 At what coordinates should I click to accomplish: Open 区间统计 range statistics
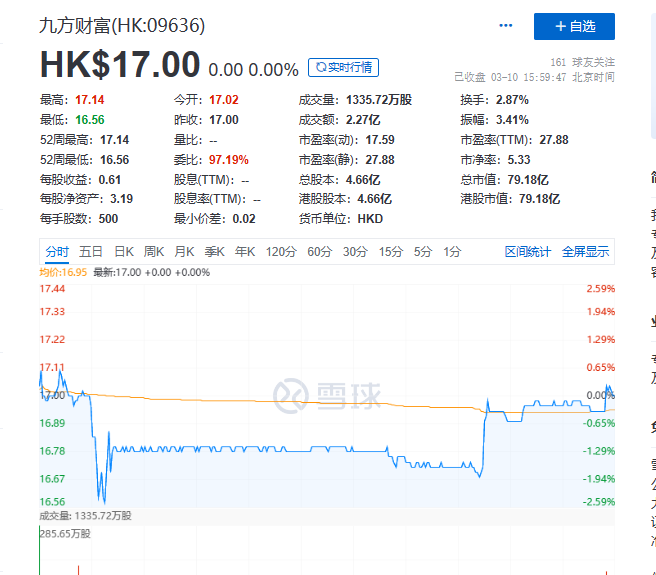point(528,252)
